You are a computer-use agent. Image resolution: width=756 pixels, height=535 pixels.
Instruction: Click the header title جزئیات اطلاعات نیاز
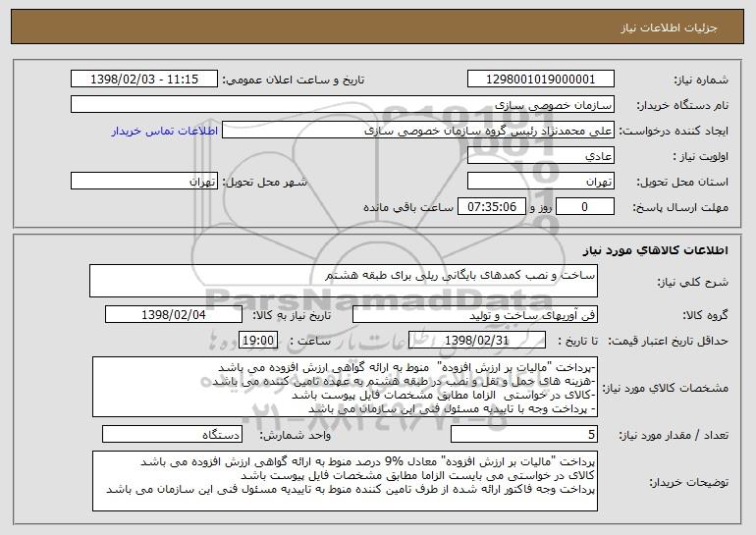[669, 27]
